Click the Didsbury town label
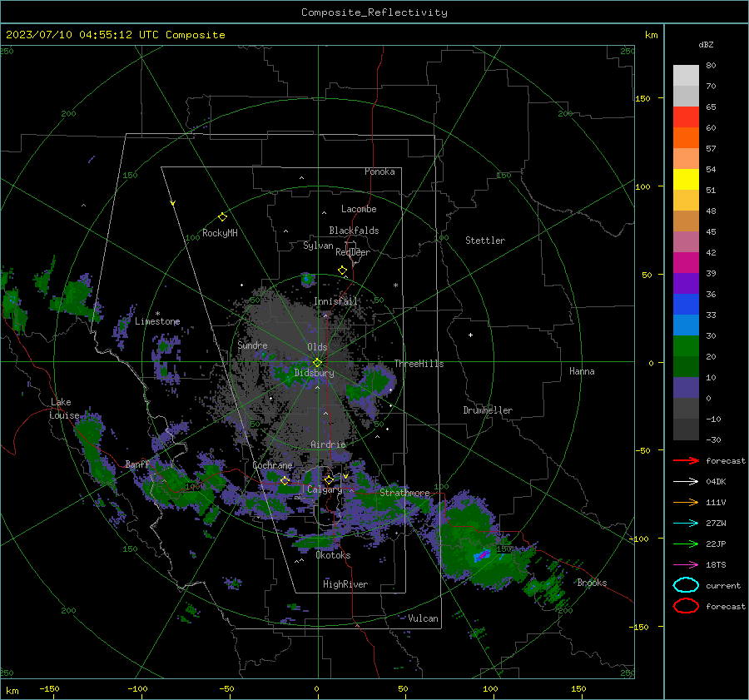This screenshot has height=700, width=749. (x=314, y=373)
